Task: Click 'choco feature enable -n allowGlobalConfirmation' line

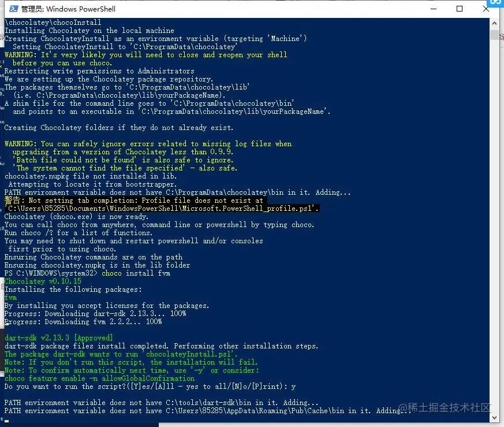Action: 100,378
